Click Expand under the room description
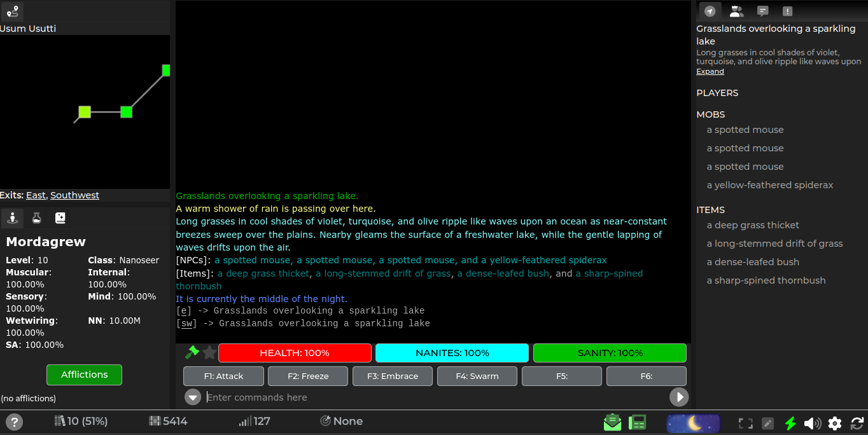Viewport: 868px width, 435px height. (x=710, y=71)
